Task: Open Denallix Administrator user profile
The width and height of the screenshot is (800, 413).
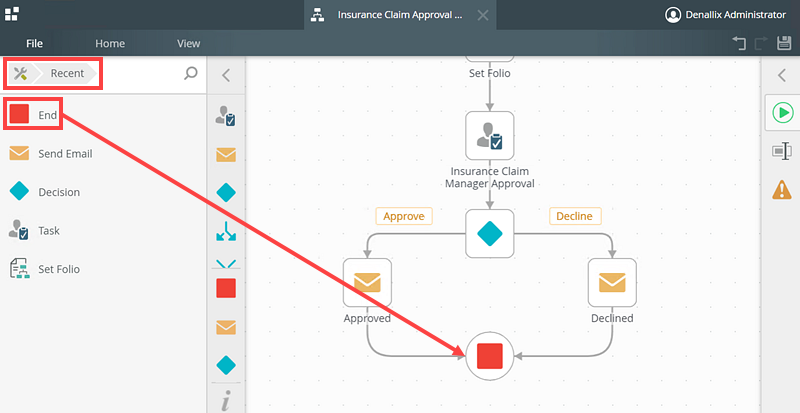Action: coord(725,15)
